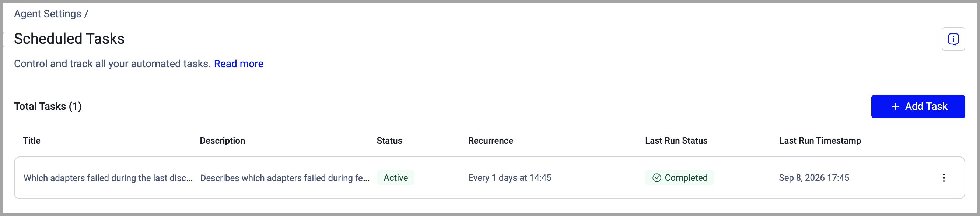Click the Title column header

pos(32,140)
